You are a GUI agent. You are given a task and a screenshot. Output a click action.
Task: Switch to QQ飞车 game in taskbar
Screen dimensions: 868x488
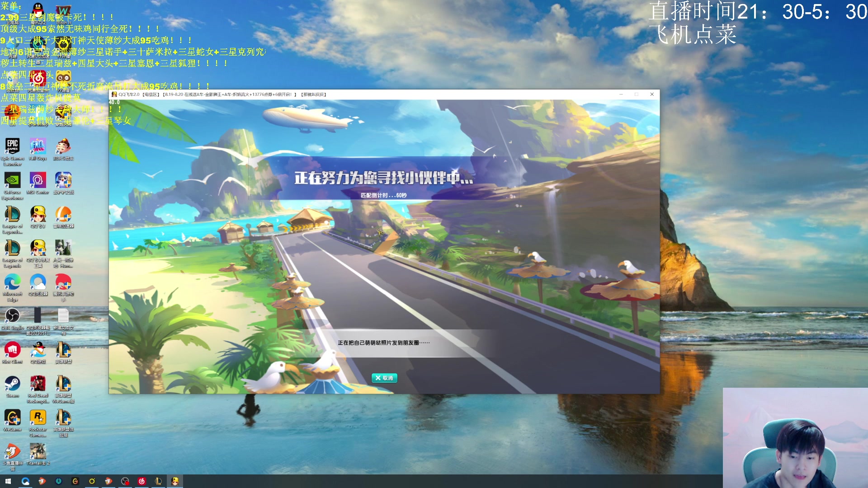[175, 481]
